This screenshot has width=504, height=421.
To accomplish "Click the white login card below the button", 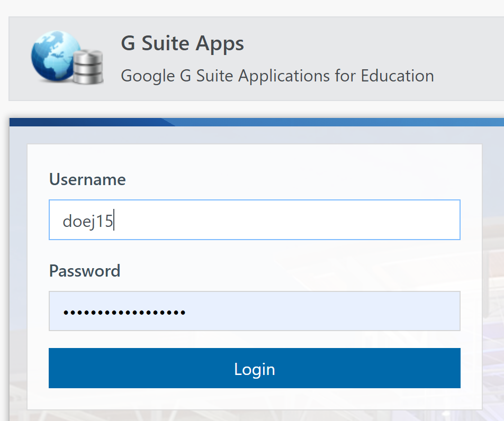I will tap(254, 398).
